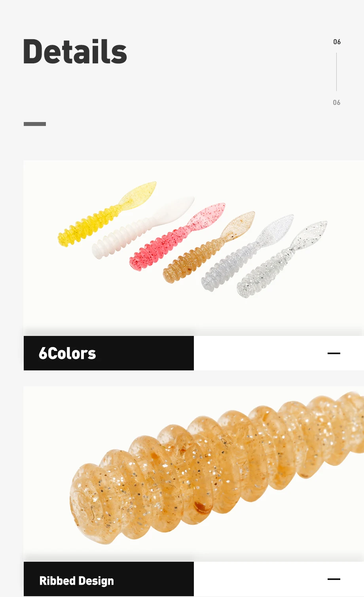Collapse the 6Colors section minus icon
This screenshot has width=364, height=597.
point(334,353)
